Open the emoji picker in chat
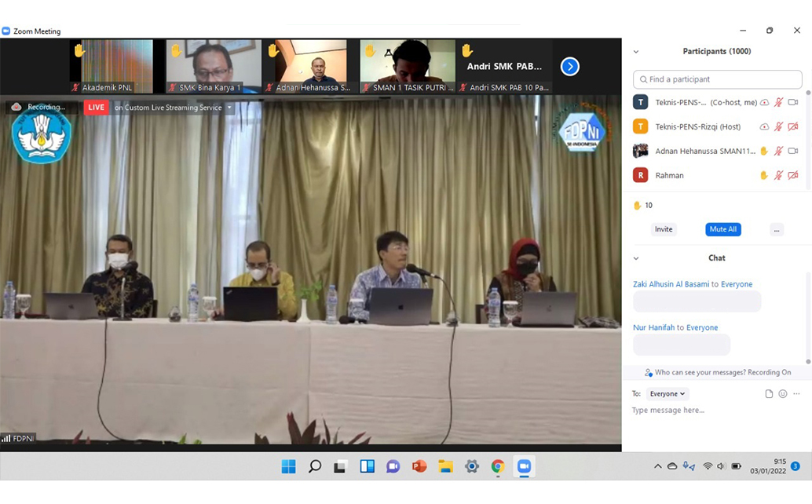Image resolution: width=812 pixels, height=504 pixels. pyautogui.click(x=783, y=394)
